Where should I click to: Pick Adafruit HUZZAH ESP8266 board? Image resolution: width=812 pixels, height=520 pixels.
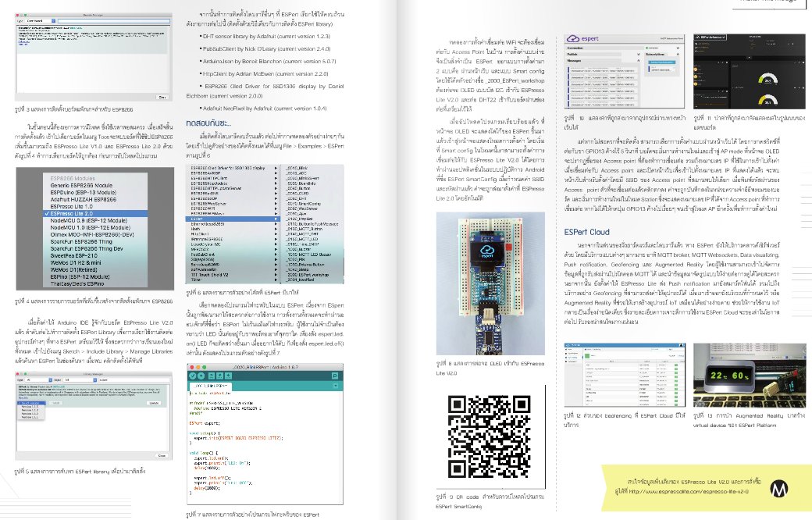point(95,199)
